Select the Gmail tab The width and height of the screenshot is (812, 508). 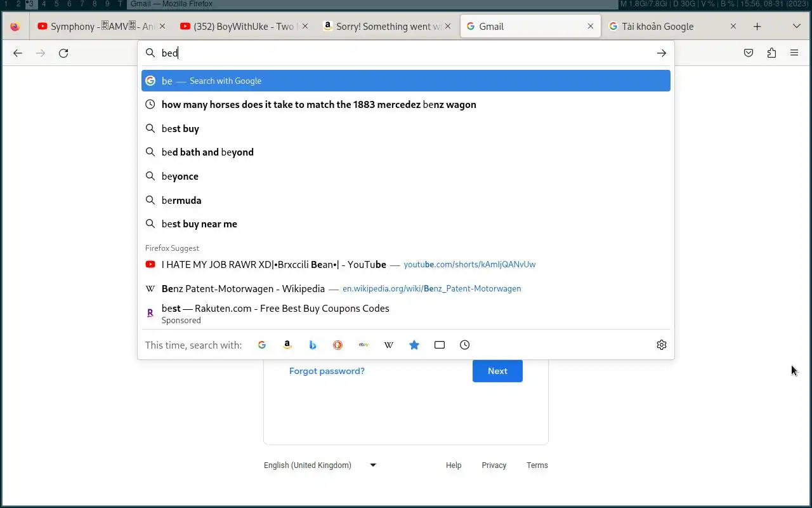pos(530,27)
